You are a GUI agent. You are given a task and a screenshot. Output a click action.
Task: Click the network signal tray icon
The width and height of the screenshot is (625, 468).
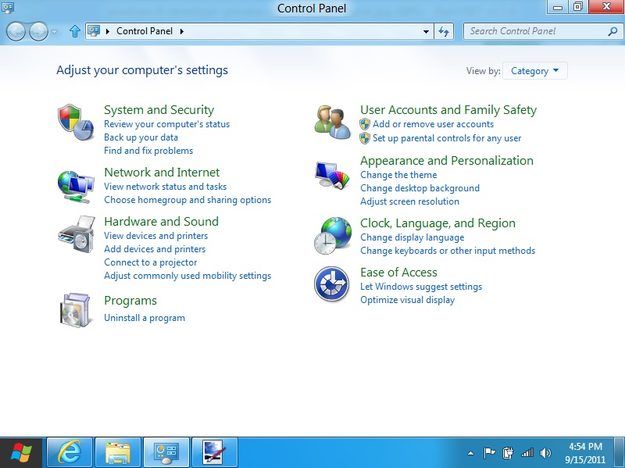click(527, 453)
